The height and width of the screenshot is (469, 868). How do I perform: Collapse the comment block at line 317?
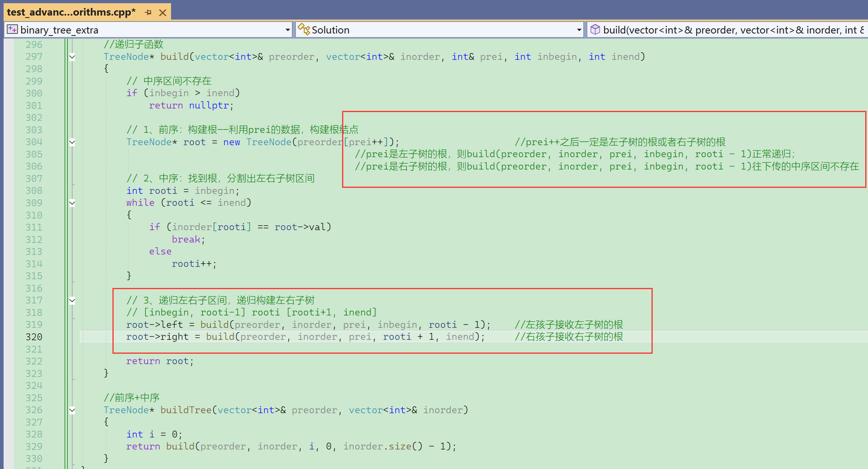coord(72,301)
